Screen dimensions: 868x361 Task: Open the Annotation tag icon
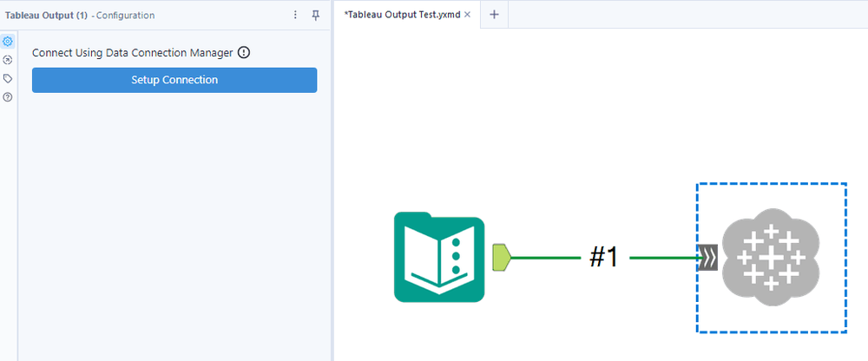8,78
